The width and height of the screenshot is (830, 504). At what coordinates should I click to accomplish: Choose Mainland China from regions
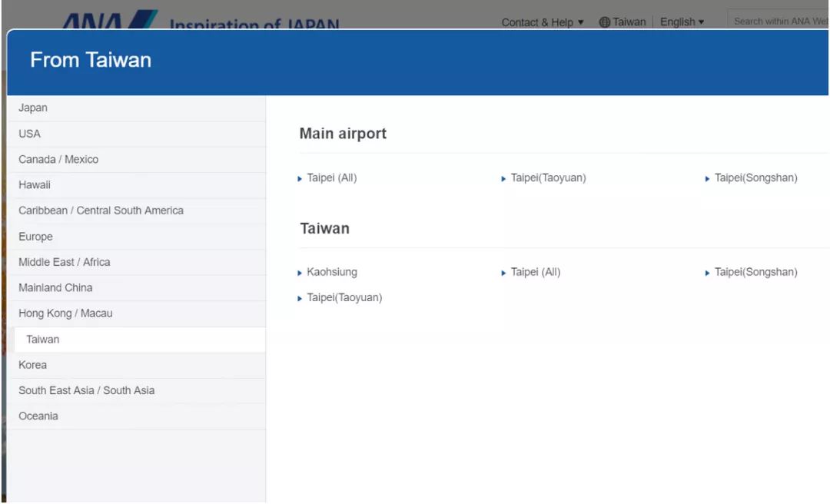55,288
